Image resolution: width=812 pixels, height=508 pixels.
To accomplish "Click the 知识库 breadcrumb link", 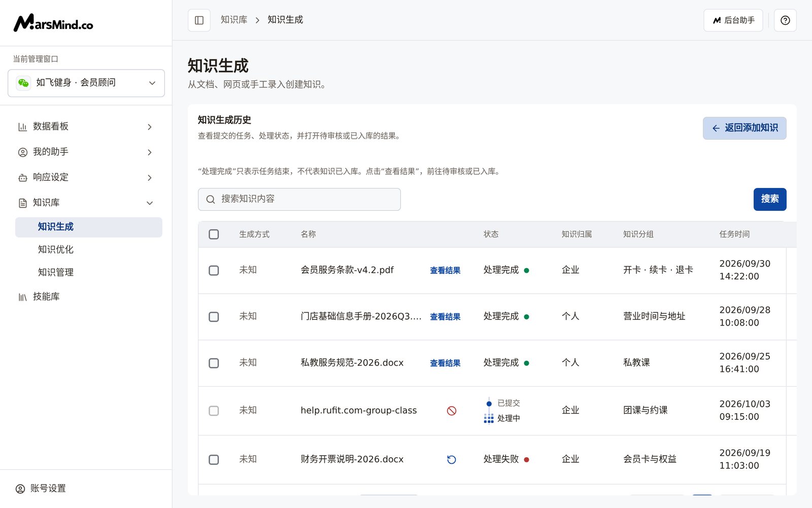I will click(x=234, y=20).
